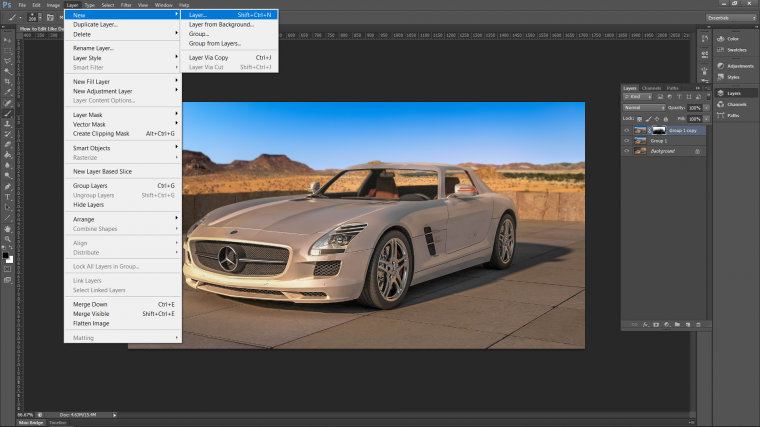This screenshot has height=427, width=760.
Task: Select the Lasso tool
Action: (x=7, y=61)
